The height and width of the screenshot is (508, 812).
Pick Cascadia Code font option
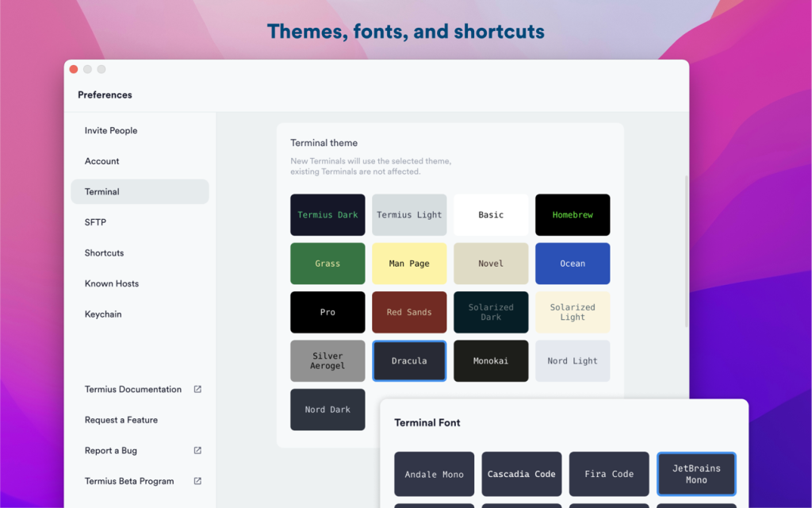[522, 474]
